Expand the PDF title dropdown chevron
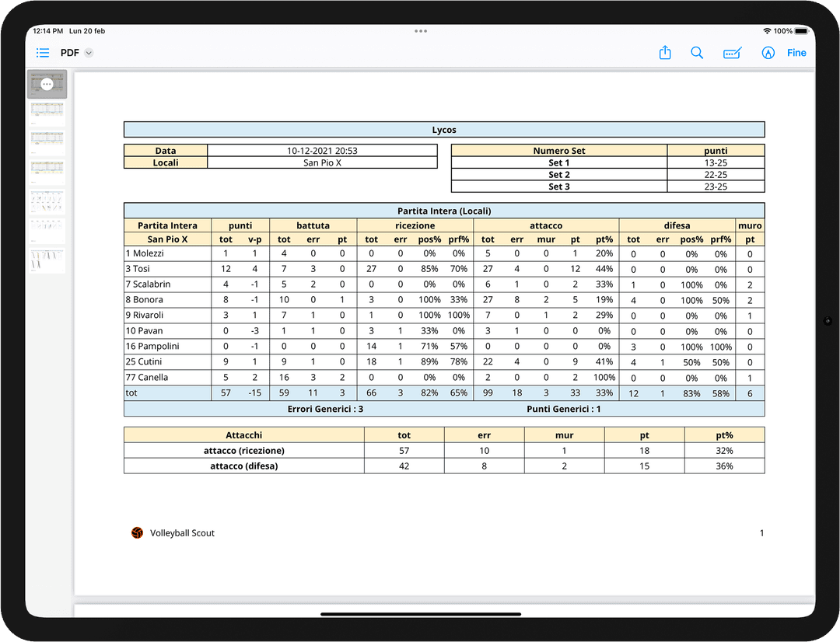 click(89, 53)
